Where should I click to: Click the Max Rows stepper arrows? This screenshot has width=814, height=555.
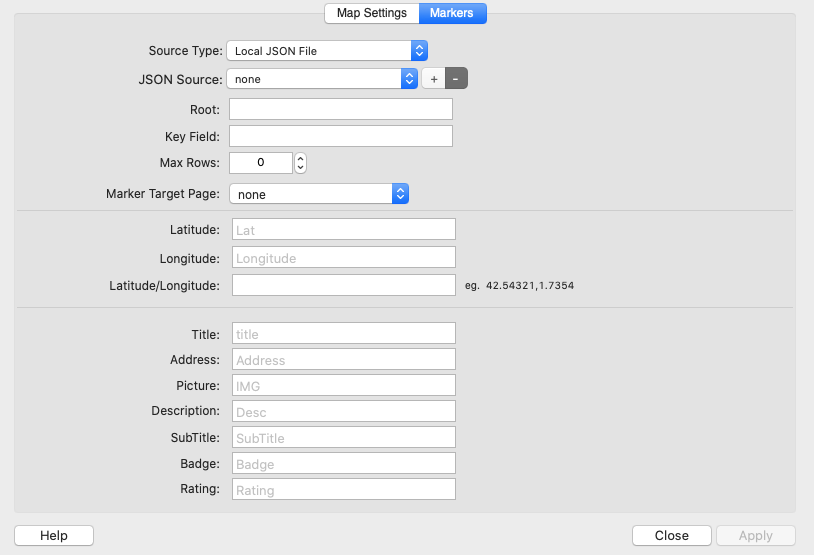click(x=300, y=162)
